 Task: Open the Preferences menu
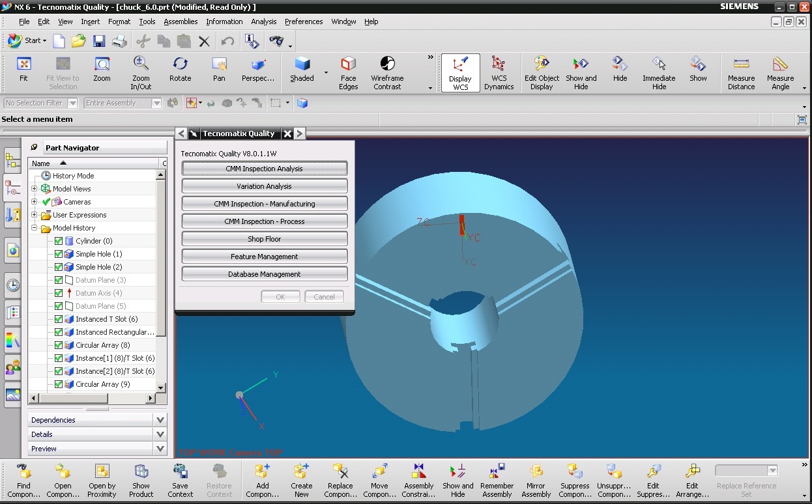(x=304, y=21)
